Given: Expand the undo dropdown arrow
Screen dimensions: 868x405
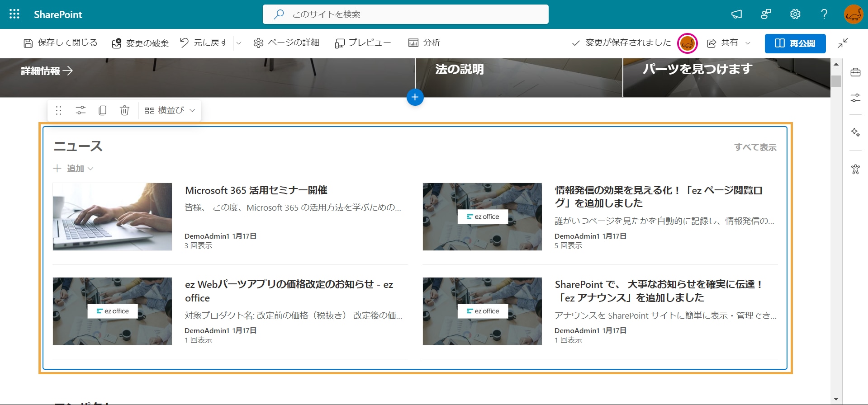Looking at the screenshot, I should tap(239, 43).
